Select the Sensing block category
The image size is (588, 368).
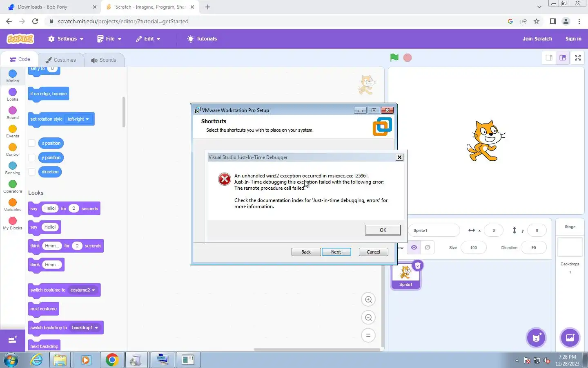tap(13, 168)
